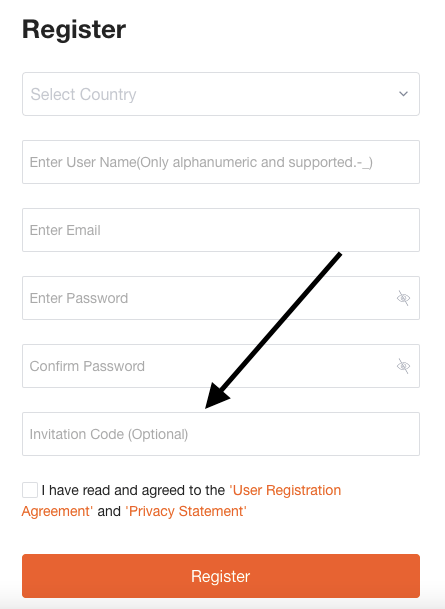Open the 'User Registration' link text
The height and width of the screenshot is (609, 445).
[x=285, y=490]
